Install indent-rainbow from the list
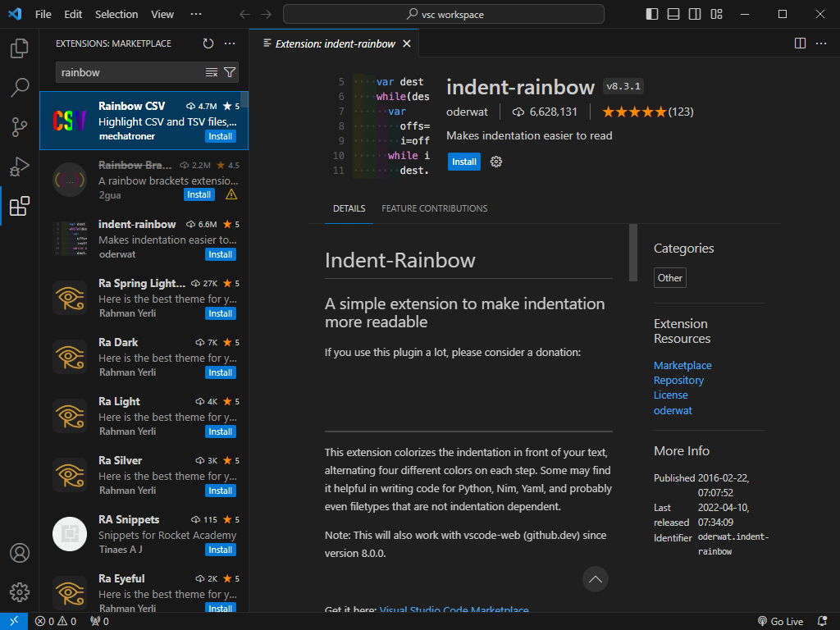The width and height of the screenshot is (840, 630). pyautogui.click(x=220, y=254)
